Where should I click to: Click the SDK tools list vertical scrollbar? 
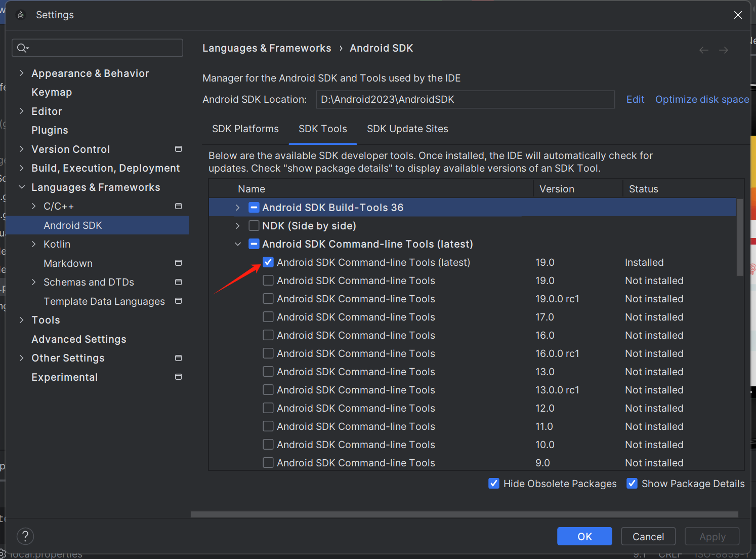point(740,237)
